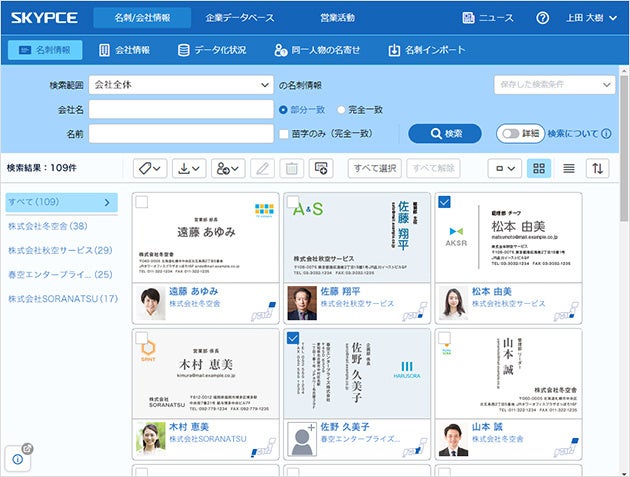Tick the checkbox on 遠藤 あゆみ card
The height and width of the screenshot is (477, 630).
click(x=141, y=202)
